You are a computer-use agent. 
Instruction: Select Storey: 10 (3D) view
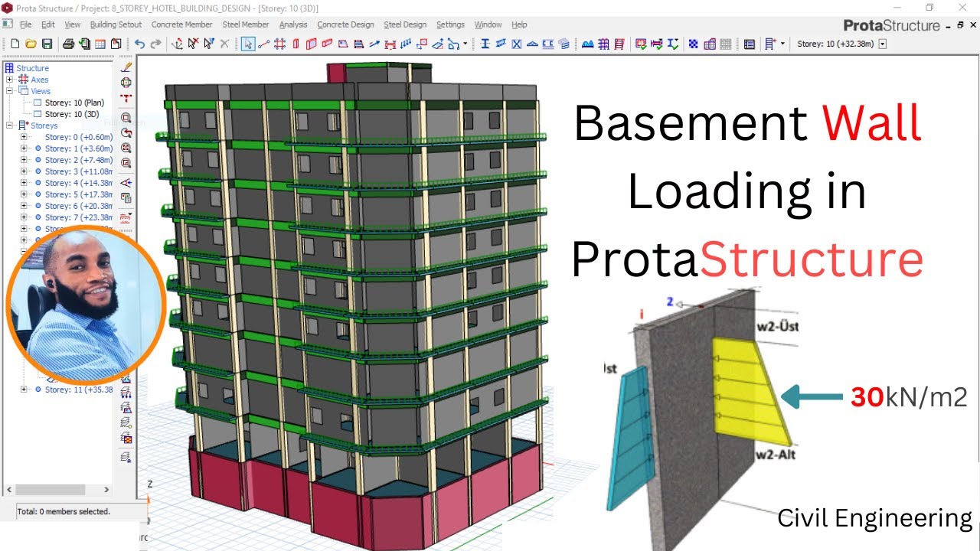tap(72, 114)
